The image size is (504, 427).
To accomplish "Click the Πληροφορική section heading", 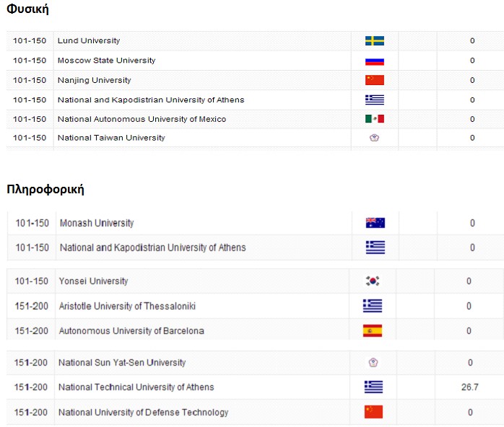I will pyautogui.click(x=45, y=190).
